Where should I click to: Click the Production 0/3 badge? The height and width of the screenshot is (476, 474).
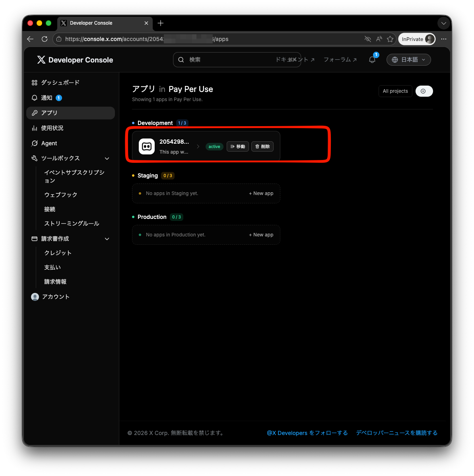pos(176,217)
